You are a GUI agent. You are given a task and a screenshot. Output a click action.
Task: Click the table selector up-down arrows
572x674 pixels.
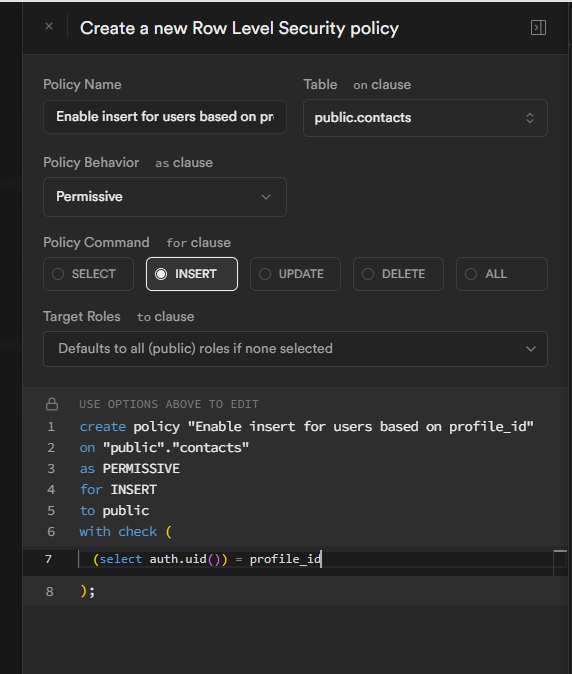coord(530,118)
